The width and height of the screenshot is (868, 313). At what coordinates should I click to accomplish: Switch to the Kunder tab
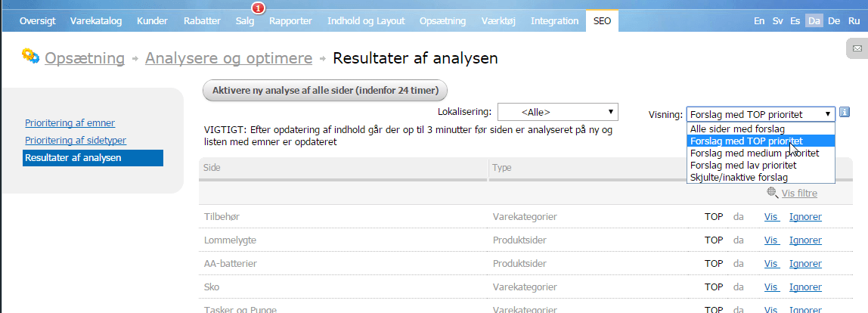[x=153, y=21]
